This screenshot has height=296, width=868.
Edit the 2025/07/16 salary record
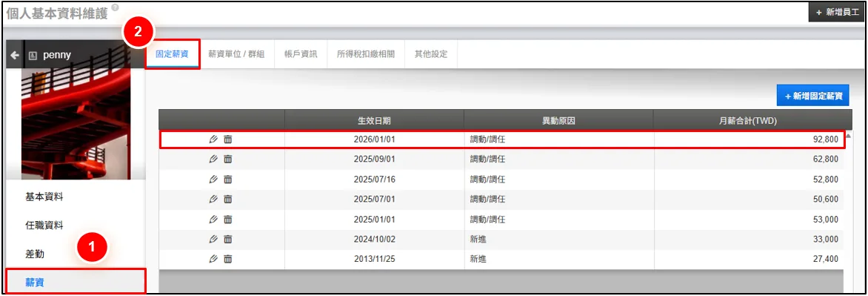coord(214,179)
